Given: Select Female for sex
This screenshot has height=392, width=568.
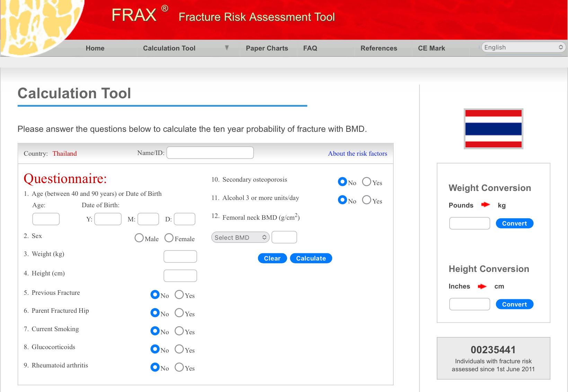Looking at the screenshot, I should tap(169, 238).
